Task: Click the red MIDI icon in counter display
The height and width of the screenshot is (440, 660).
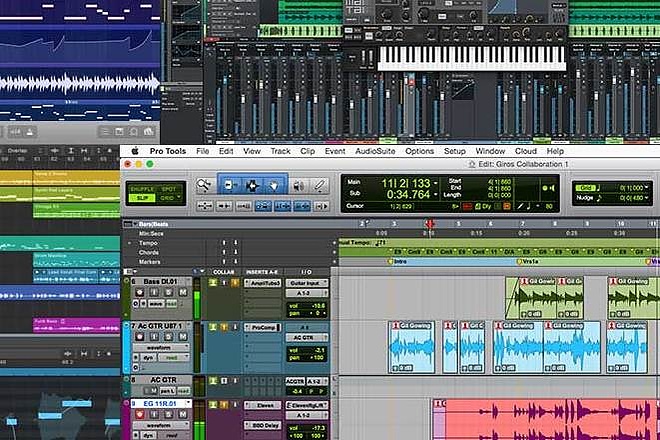Action: click(x=467, y=206)
